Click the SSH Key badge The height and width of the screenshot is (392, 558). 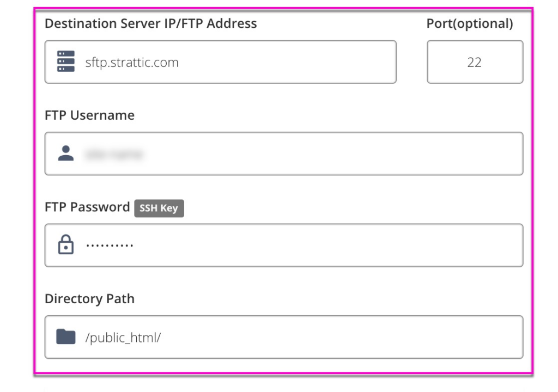(x=159, y=208)
